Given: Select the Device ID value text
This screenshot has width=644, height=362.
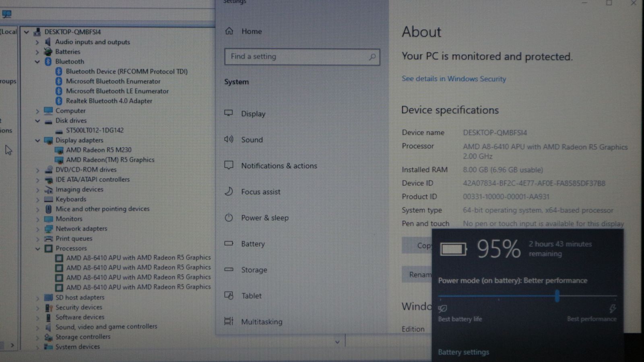Looking at the screenshot, I should coord(534,183).
